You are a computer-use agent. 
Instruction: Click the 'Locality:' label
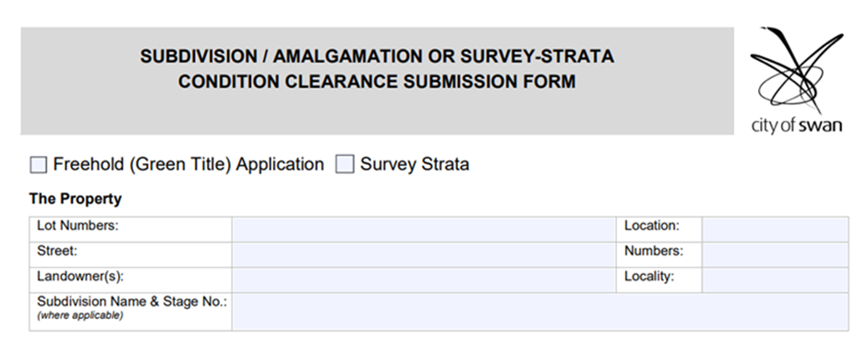(649, 276)
